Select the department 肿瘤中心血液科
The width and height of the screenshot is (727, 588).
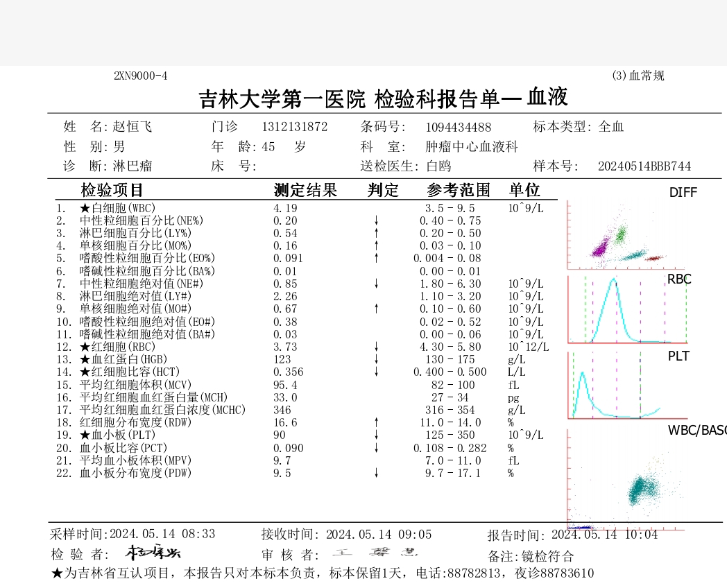[x=472, y=146]
